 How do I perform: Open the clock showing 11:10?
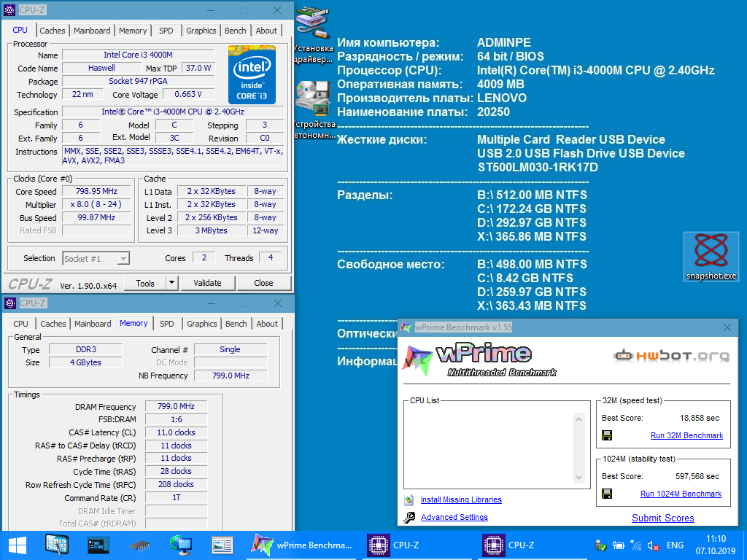pos(716,545)
